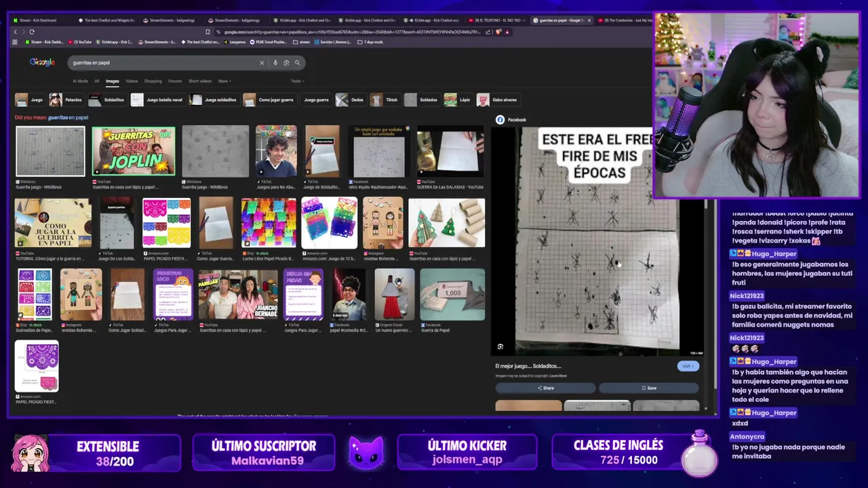Click the suggested guerritas en papel correction link

pos(68,118)
